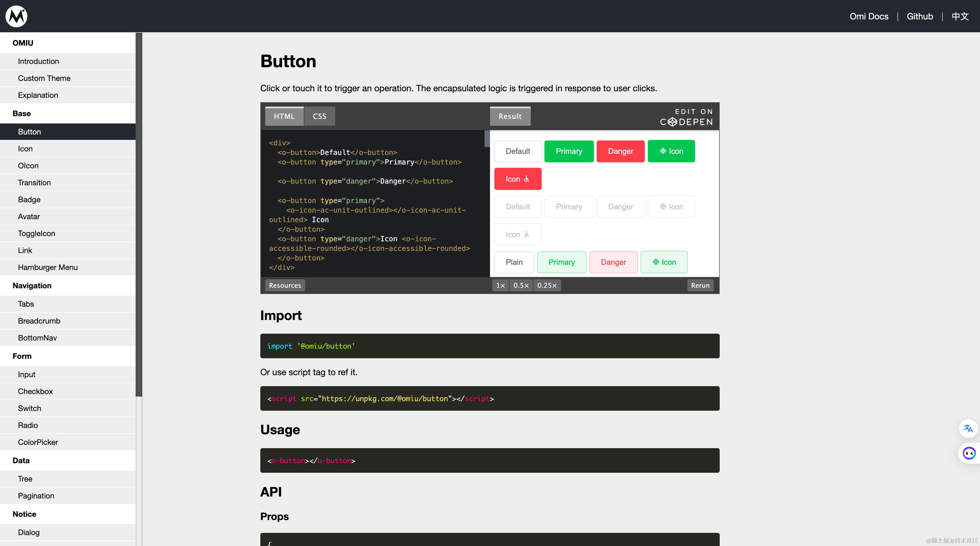Switch to the CSS tab
The image size is (980, 546).
click(x=319, y=116)
